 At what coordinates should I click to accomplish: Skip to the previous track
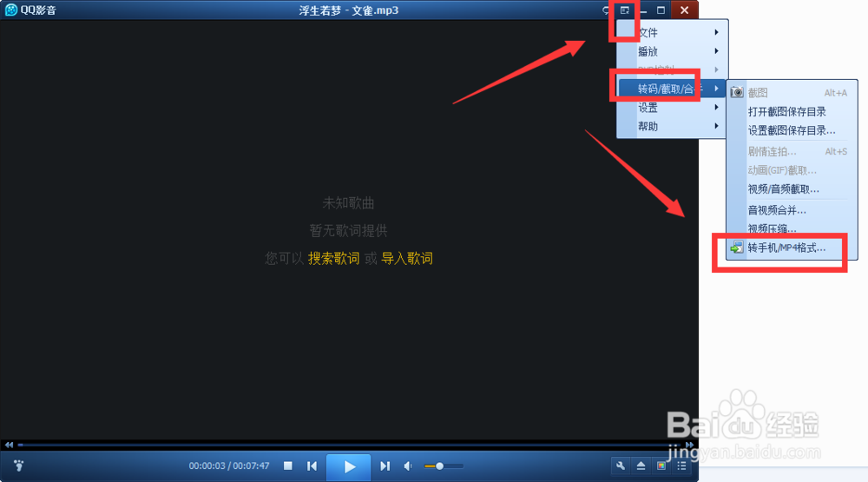(312, 465)
